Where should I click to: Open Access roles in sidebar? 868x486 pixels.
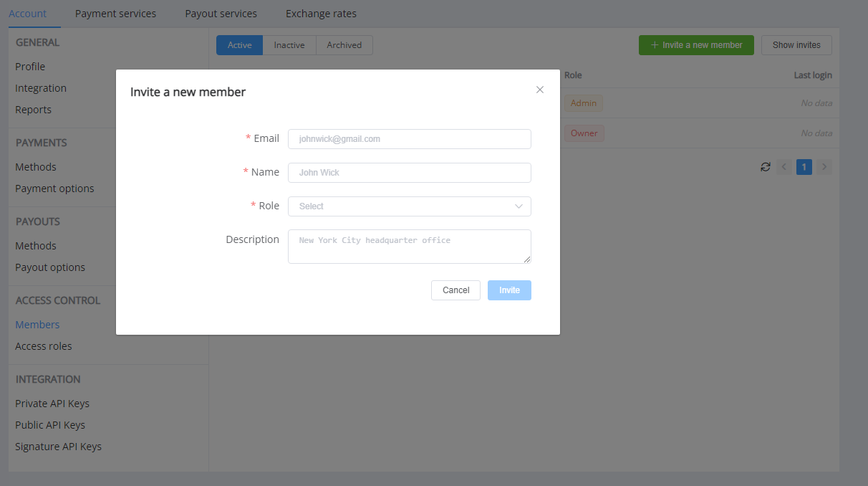[44, 346]
